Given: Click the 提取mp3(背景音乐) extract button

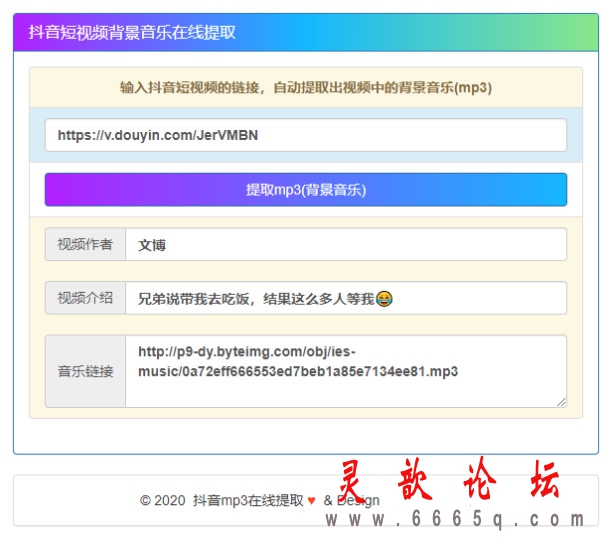Looking at the screenshot, I should [x=306, y=190].
